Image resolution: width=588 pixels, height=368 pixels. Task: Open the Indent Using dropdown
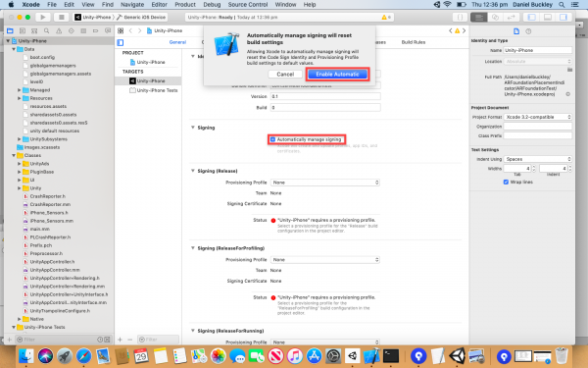tap(538, 159)
